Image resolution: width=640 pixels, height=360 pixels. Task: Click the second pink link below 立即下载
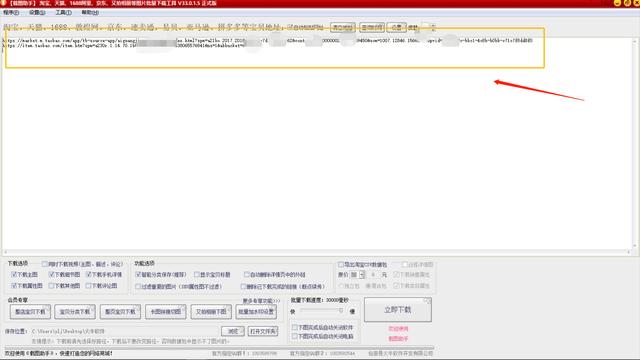(398, 338)
